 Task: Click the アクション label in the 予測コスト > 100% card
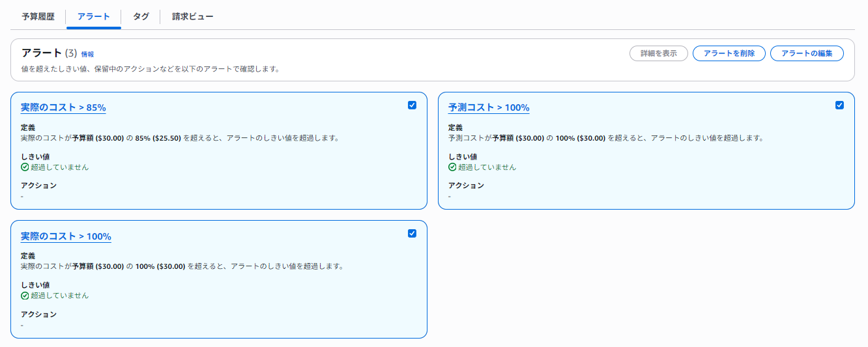point(466,186)
